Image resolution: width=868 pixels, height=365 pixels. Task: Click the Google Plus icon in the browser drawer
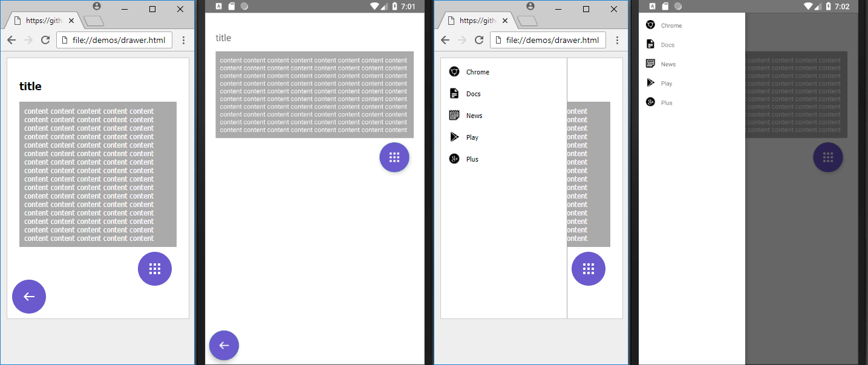454,159
